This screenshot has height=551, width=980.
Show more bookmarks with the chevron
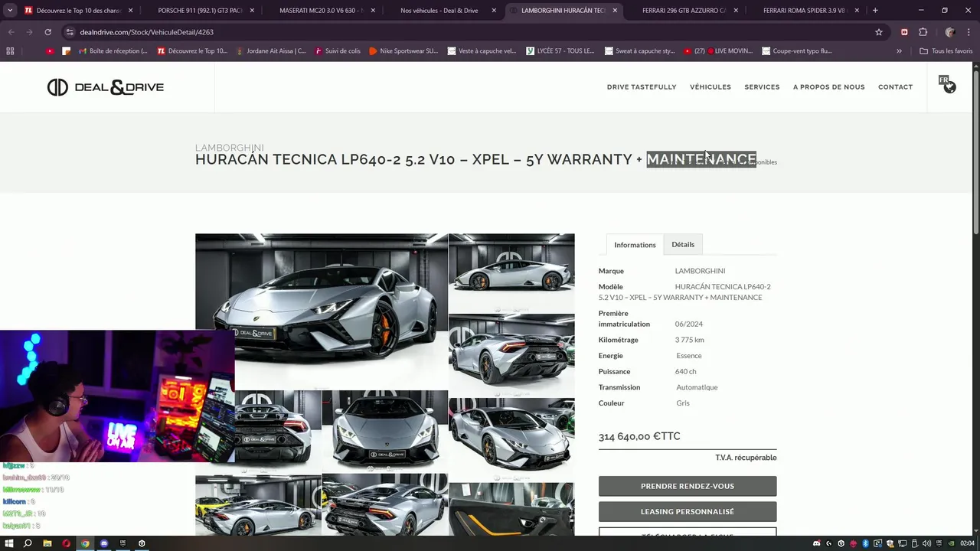click(x=899, y=51)
